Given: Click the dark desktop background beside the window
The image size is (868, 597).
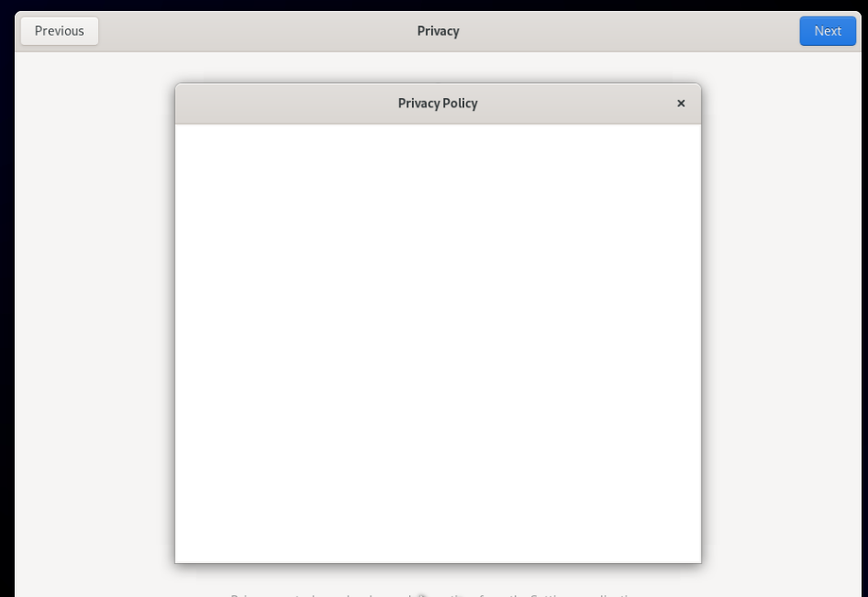Looking at the screenshot, I should click(x=6, y=299).
